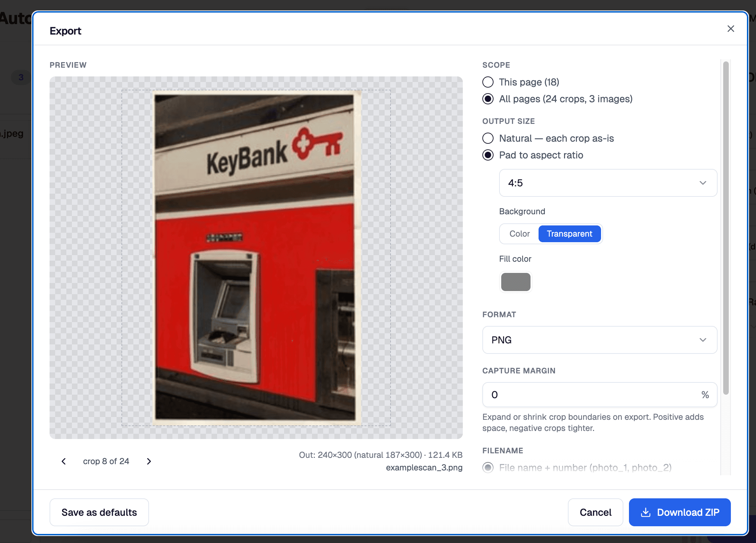Cancel the export
756x543 pixels.
point(595,512)
